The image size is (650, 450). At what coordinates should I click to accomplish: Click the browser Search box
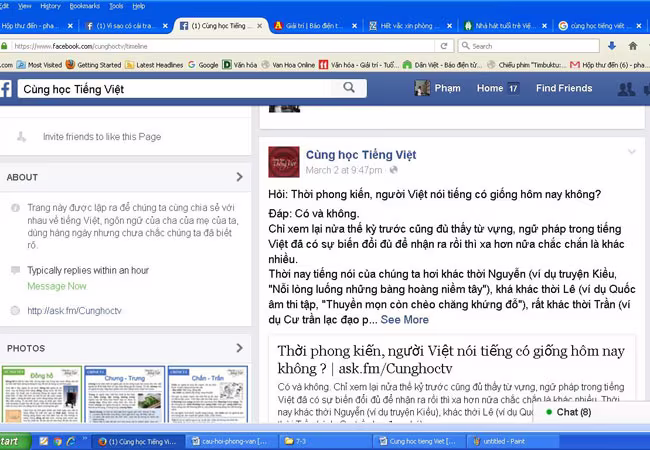pos(529,46)
